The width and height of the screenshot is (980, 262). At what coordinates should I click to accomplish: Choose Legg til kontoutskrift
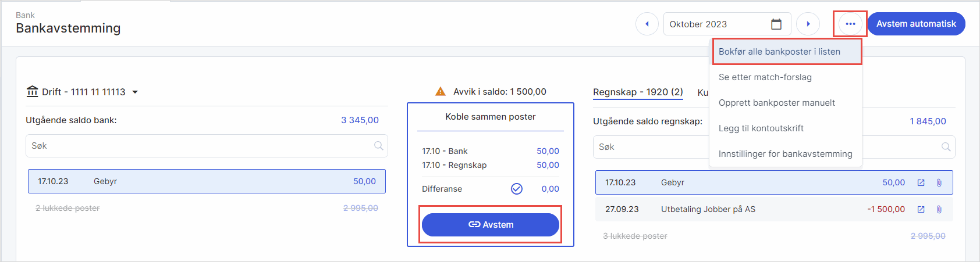[x=761, y=128]
